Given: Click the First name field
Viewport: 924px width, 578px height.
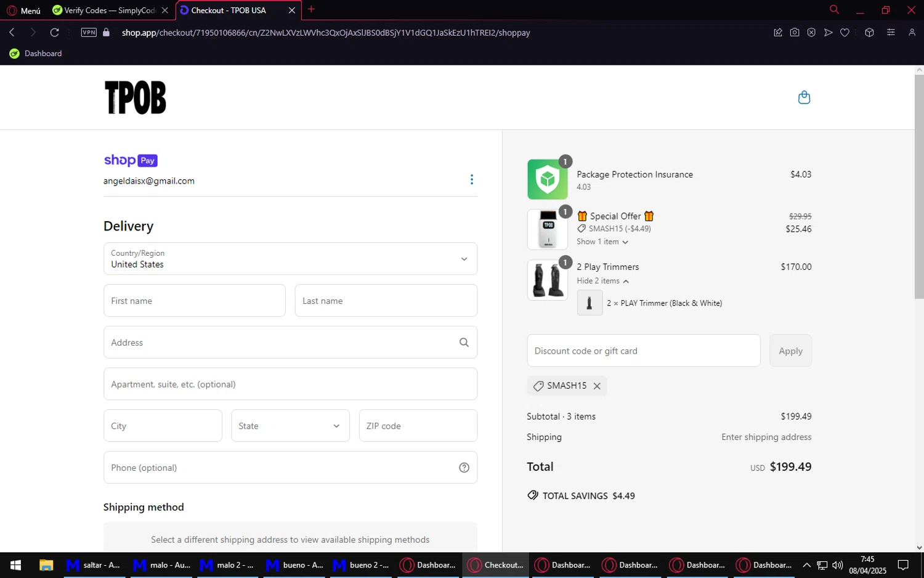Looking at the screenshot, I should 195,301.
